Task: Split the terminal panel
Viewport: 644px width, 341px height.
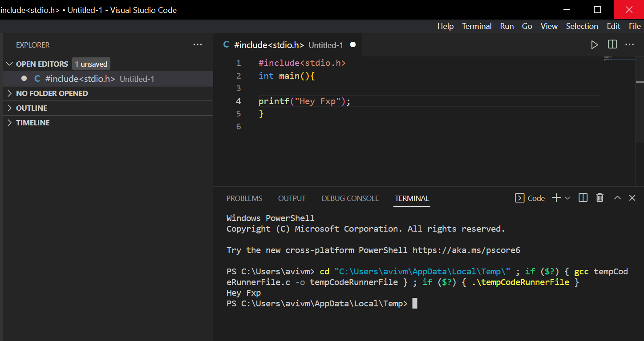Action: pyautogui.click(x=583, y=198)
